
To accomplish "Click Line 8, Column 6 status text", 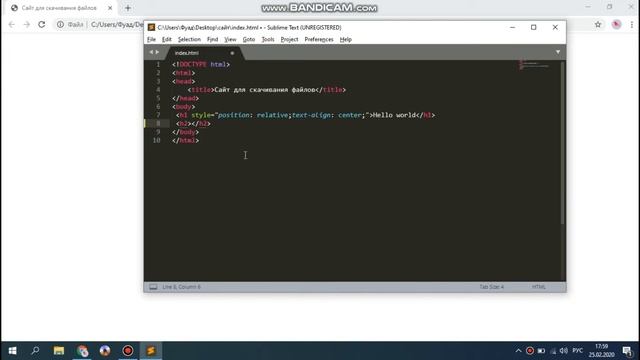I will tap(182, 287).
